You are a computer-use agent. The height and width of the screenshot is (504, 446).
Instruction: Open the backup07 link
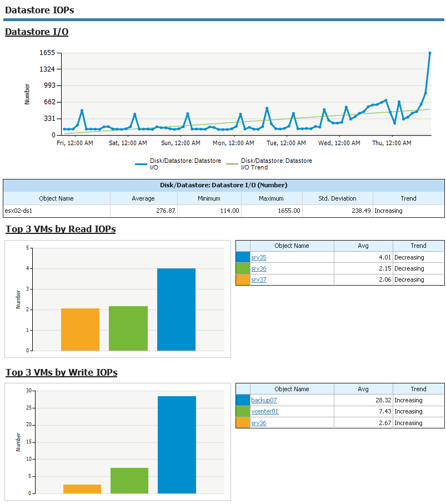pyautogui.click(x=264, y=400)
